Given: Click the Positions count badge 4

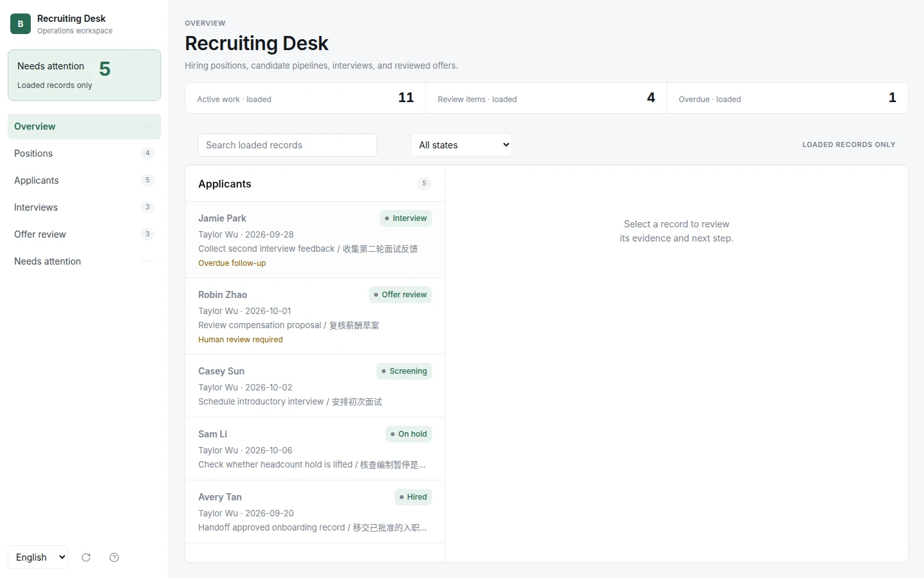Looking at the screenshot, I should pyautogui.click(x=148, y=153).
